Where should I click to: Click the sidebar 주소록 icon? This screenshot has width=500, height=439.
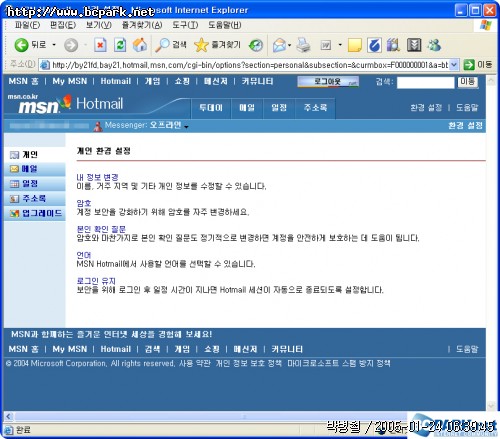click(14, 199)
